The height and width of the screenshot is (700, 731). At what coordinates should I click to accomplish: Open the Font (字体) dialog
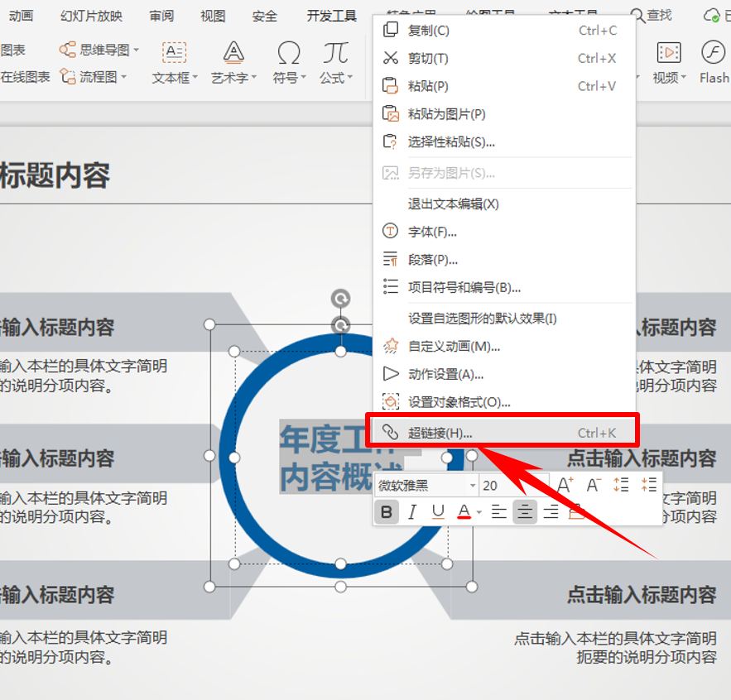click(504, 232)
